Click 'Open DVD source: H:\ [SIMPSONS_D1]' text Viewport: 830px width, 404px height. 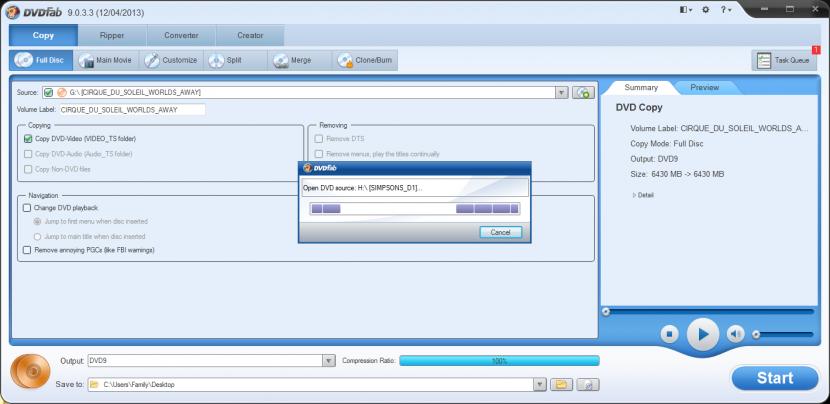coord(363,188)
